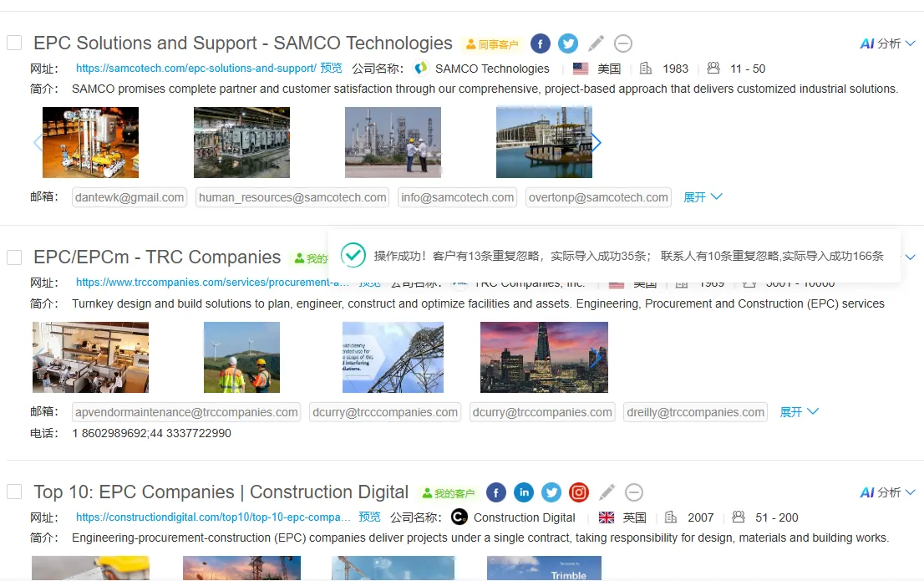924x581 pixels.
Task: Click the Construction Digital company logo icon
Action: (x=459, y=517)
